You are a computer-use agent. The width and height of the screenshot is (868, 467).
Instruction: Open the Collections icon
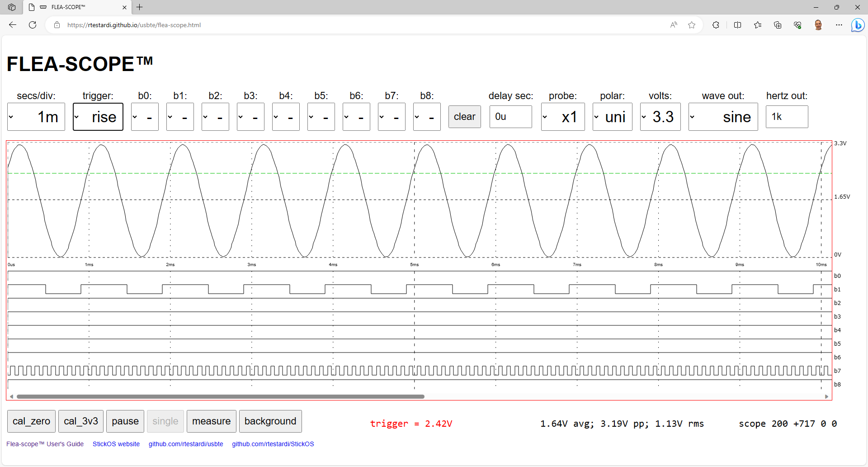point(778,25)
